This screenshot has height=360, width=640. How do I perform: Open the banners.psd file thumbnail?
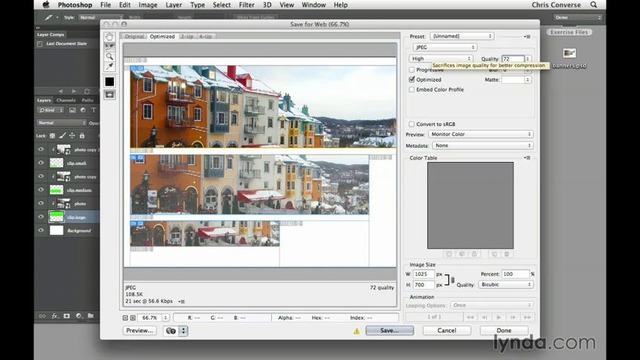(569, 53)
